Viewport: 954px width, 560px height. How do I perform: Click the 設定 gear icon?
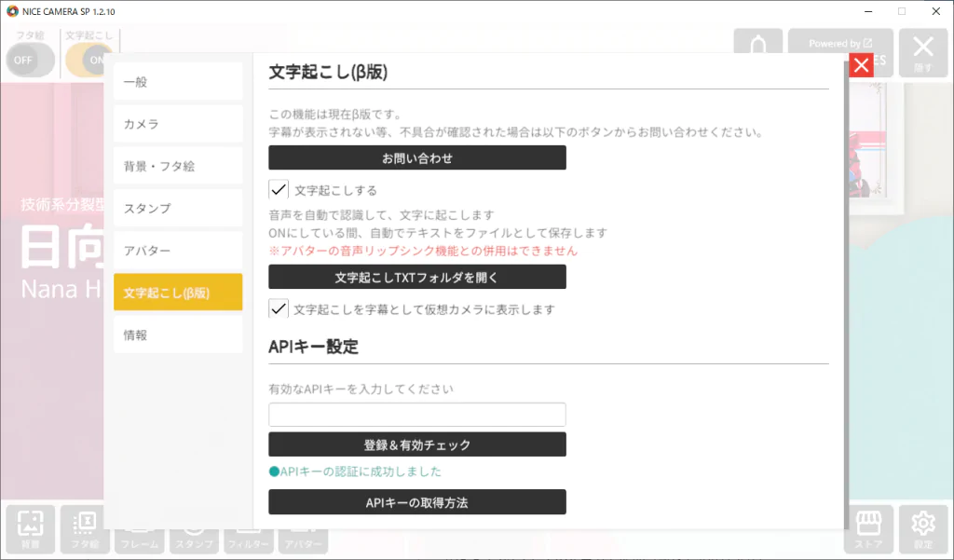tap(922, 528)
